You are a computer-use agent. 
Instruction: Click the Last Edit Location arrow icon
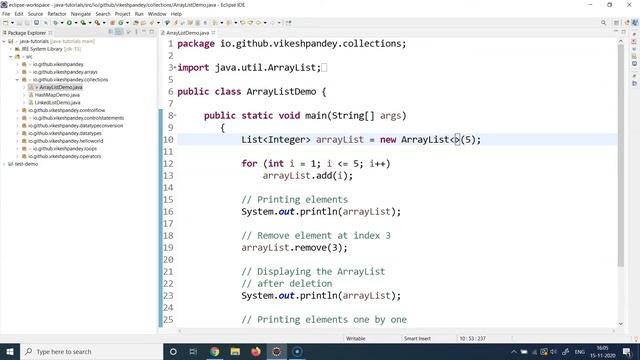pyautogui.click(x=242, y=23)
